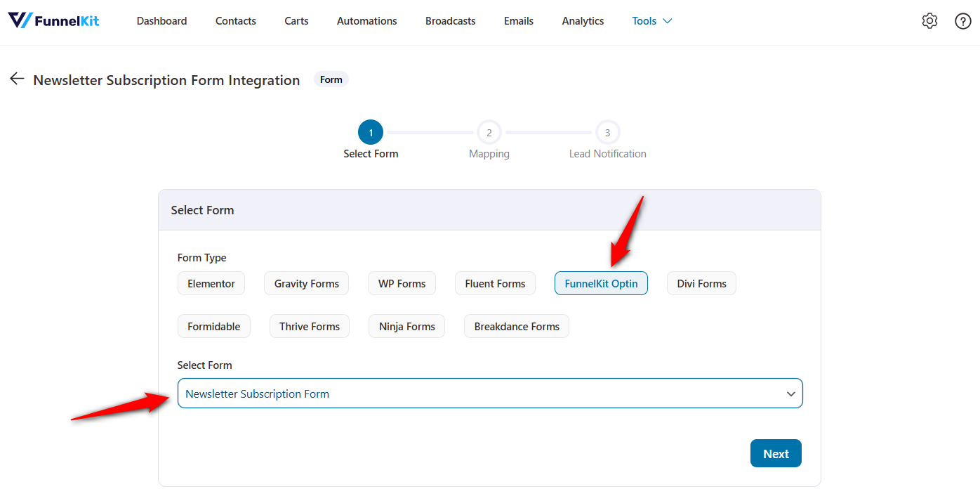Go to step 3 Lead Notification

tap(607, 132)
